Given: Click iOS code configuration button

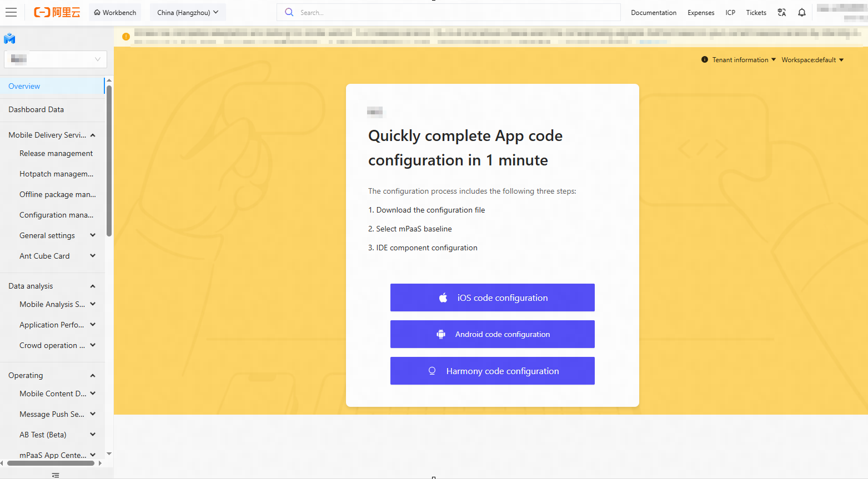Looking at the screenshot, I should (492, 298).
